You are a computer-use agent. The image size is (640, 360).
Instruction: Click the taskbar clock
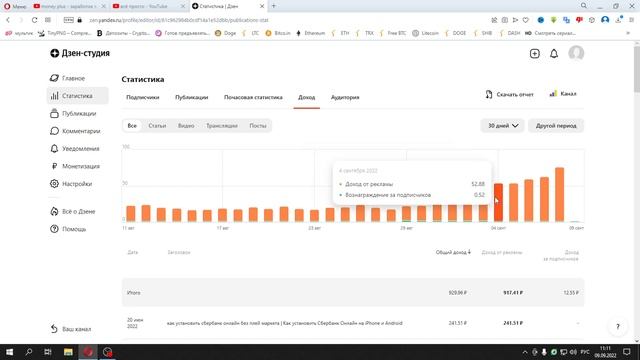click(x=606, y=352)
